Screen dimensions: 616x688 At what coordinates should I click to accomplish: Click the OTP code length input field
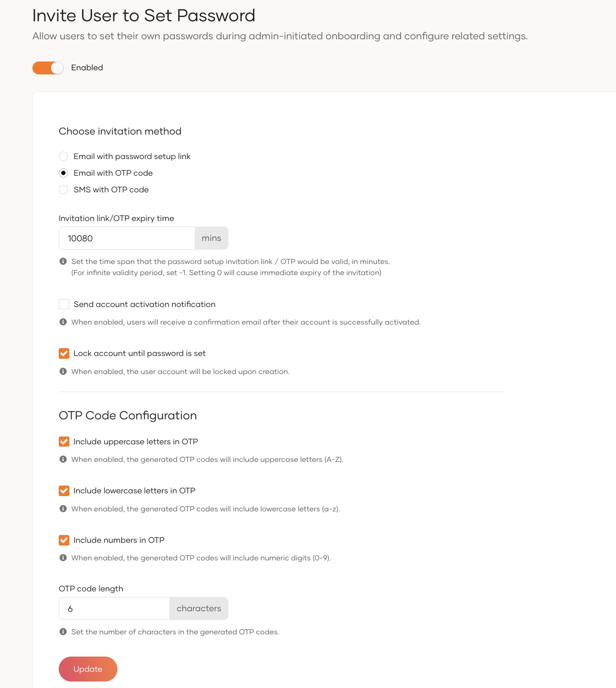coord(114,608)
